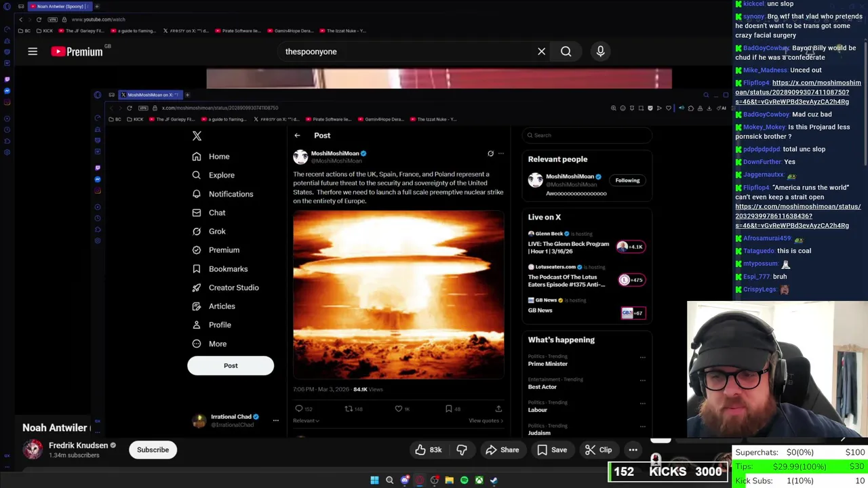The image size is (868, 488).
Task: Open YouTube more actions three dots
Action: (633, 450)
